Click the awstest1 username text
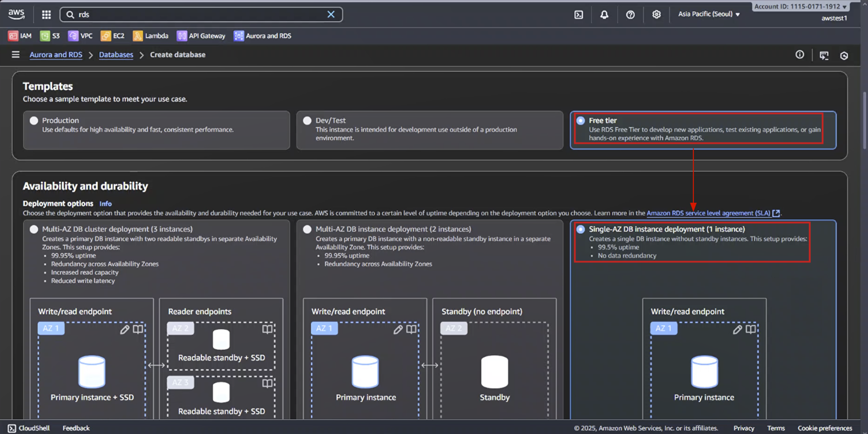868x434 pixels. [x=834, y=18]
